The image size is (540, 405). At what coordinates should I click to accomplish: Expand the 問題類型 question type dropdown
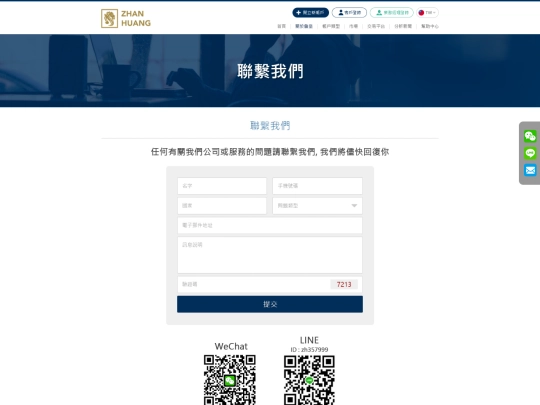coord(317,206)
